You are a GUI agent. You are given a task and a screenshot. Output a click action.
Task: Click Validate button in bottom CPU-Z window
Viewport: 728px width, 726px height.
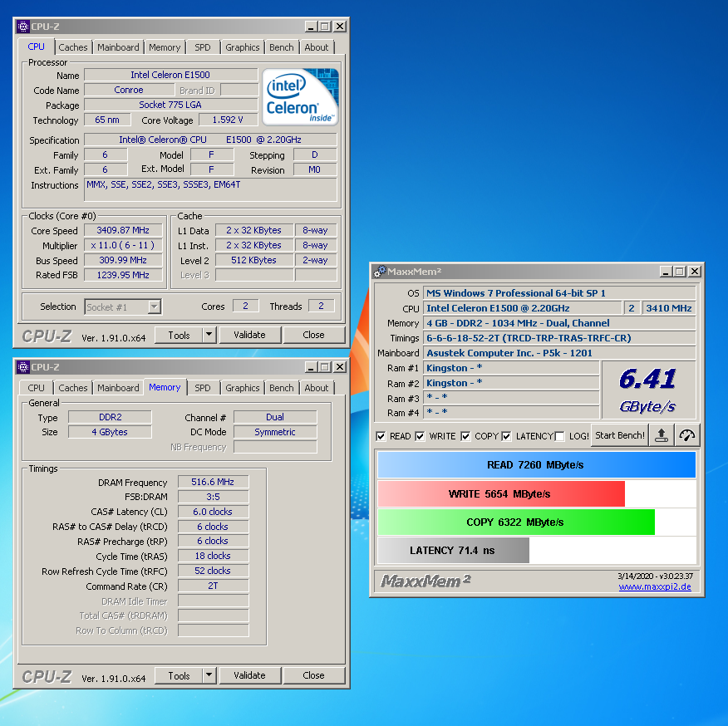click(x=250, y=675)
